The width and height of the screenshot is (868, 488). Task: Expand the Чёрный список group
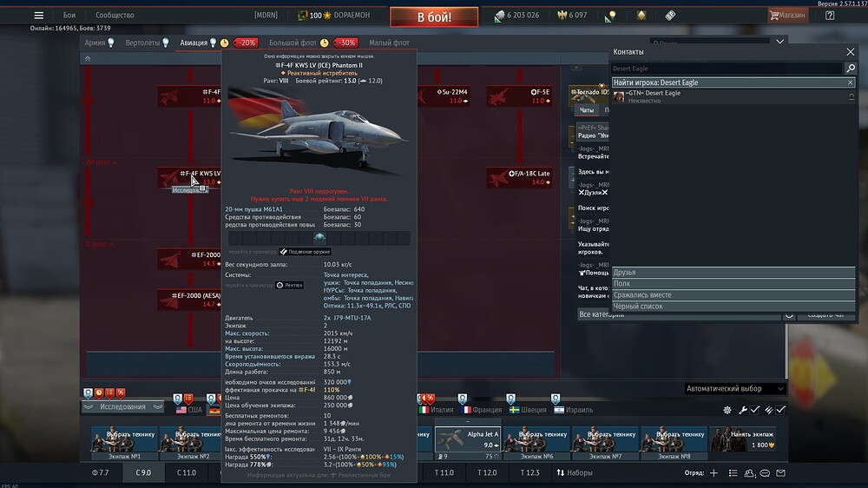point(733,306)
